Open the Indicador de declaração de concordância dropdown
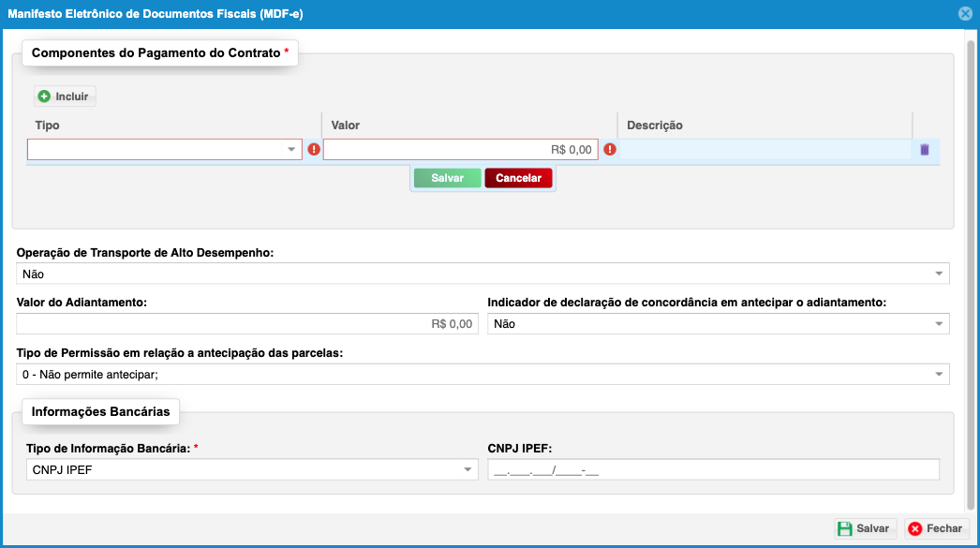This screenshot has height=548, width=980. 939,324
